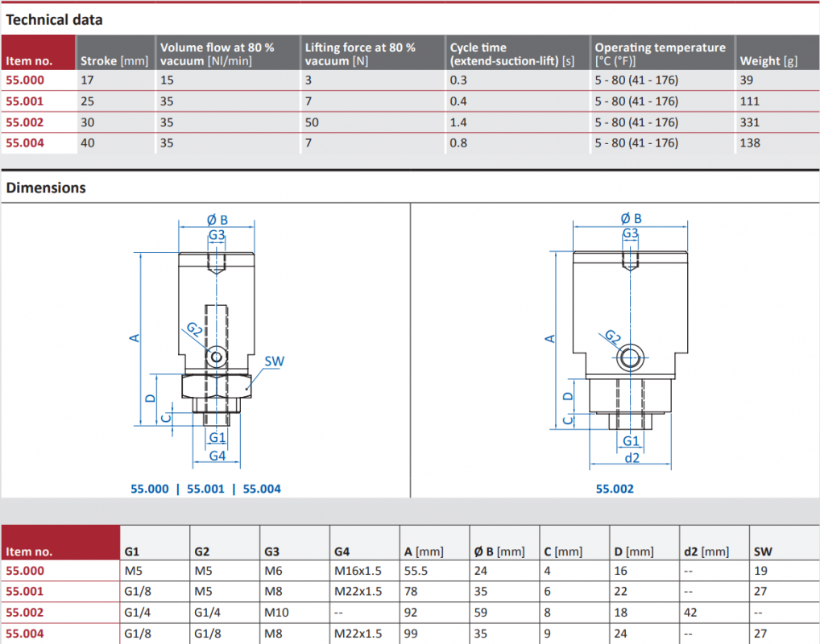
Task: Click the "G2" label in the left drawing
Action: pos(195,329)
